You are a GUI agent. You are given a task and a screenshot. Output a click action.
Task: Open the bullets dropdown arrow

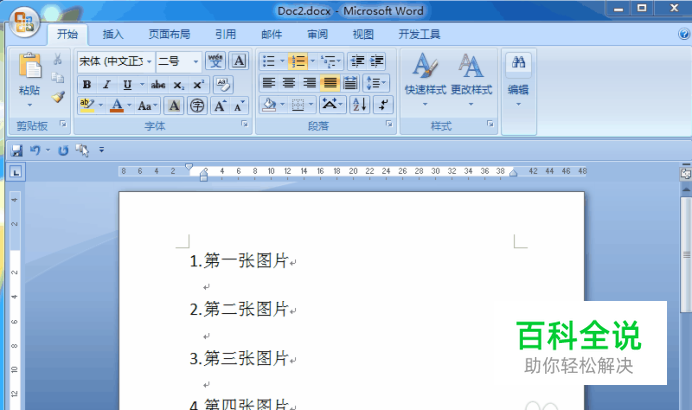point(282,61)
